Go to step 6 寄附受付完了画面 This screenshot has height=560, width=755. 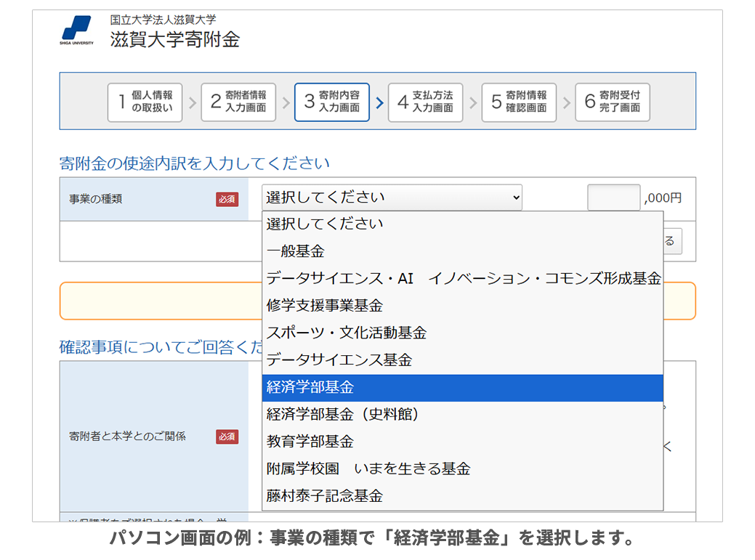click(613, 102)
